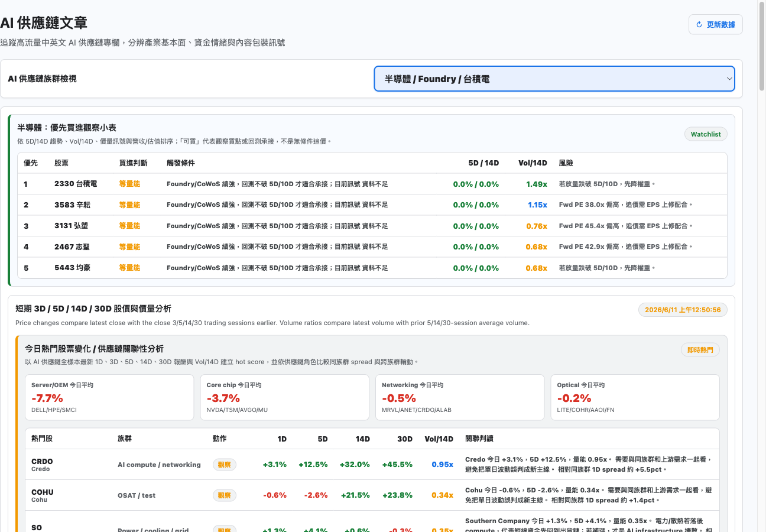
Task: Click stock 2467 志聖
Action: pos(72,247)
